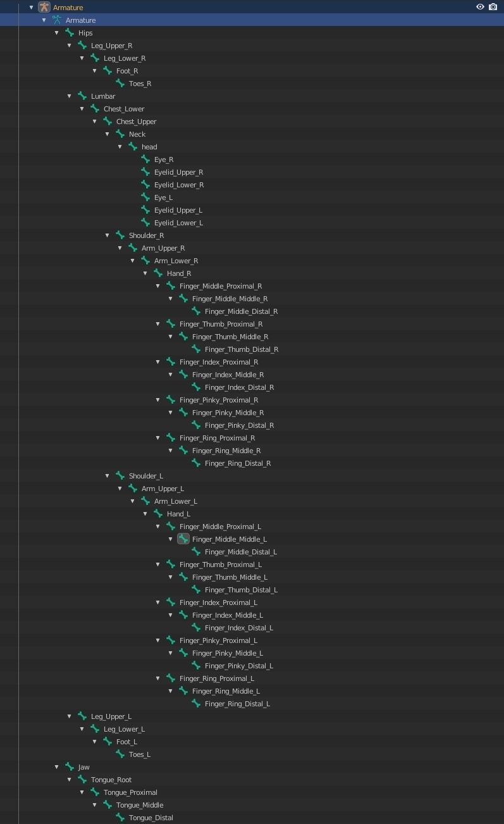Image resolution: width=504 pixels, height=824 pixels.
Task: Toggle viewport visibility eye for Armature
Action: point(480,7)
